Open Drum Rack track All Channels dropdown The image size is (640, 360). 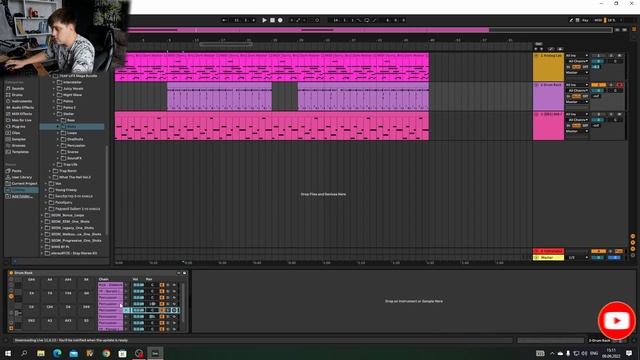click(577, 91)
